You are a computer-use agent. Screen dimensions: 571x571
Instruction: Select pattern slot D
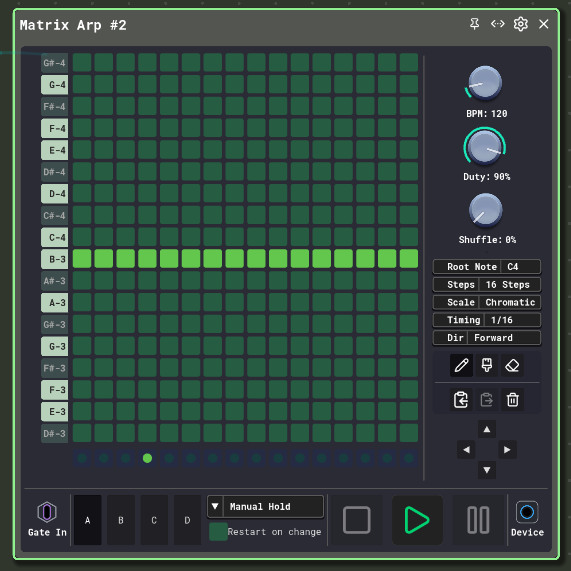tap(187, 520)
